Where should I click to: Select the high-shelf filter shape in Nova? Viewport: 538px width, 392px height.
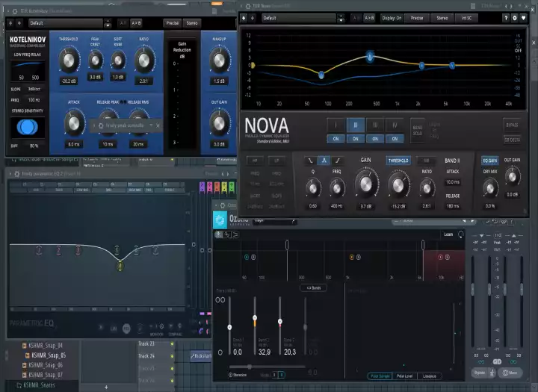click(x=338, y=161)
